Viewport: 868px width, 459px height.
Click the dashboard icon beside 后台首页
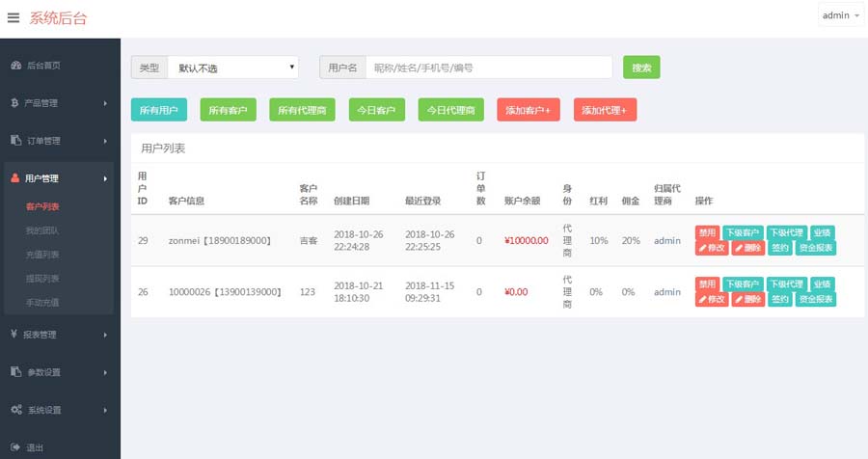(x=15, y=66)
